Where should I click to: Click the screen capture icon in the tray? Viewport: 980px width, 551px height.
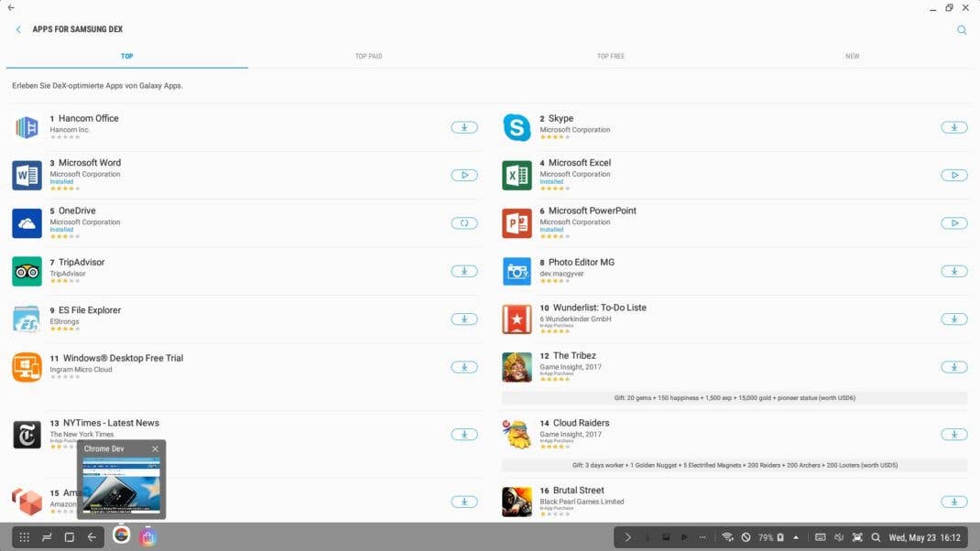pos(857,537)
